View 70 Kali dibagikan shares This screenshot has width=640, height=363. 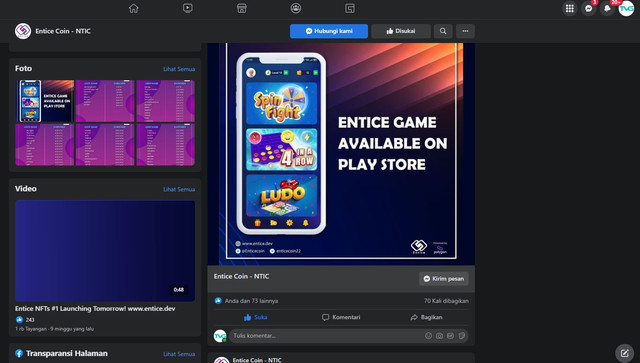click(x=446, y=301)
